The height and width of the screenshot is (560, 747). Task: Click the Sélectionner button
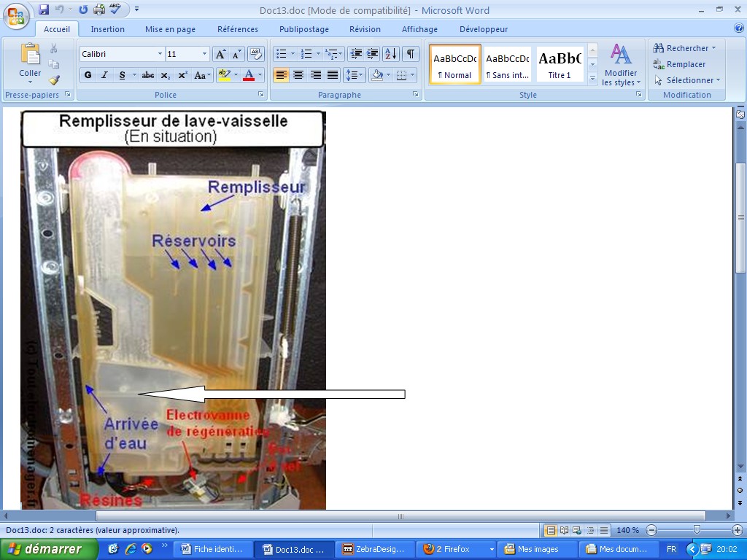point(687,80)
